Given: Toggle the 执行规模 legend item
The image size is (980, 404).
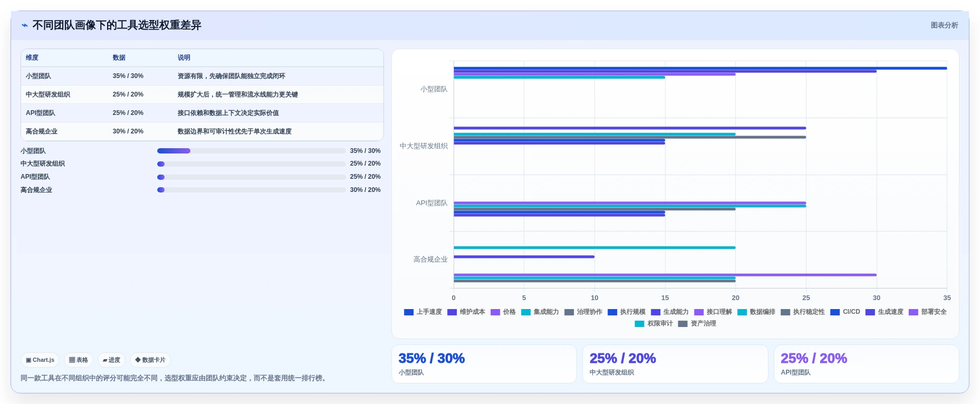Looking at the screenshot, I should 627,312.
